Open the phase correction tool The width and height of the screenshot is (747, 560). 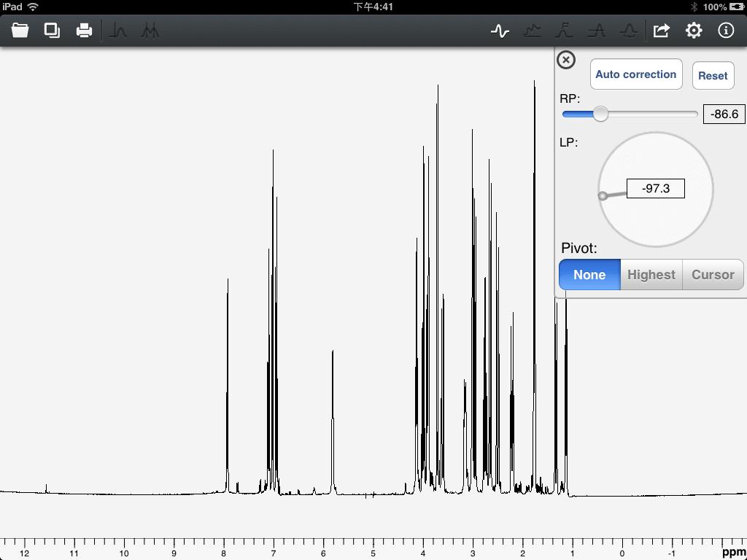pyautogui.click(x=501, y=31)
